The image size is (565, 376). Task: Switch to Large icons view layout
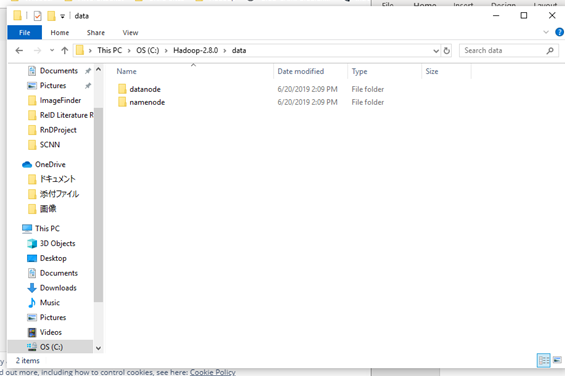[x=557, y=360]
